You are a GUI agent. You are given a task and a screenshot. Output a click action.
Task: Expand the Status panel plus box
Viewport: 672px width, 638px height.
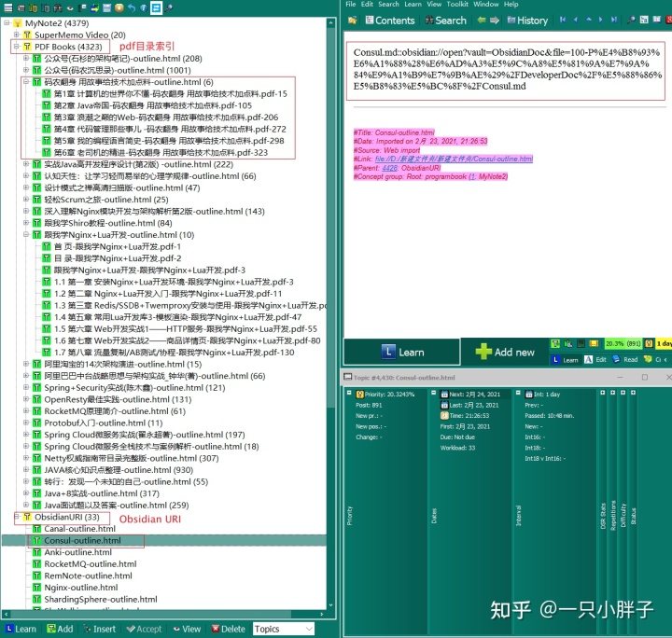pyautogui.click(x=634, y=393)
